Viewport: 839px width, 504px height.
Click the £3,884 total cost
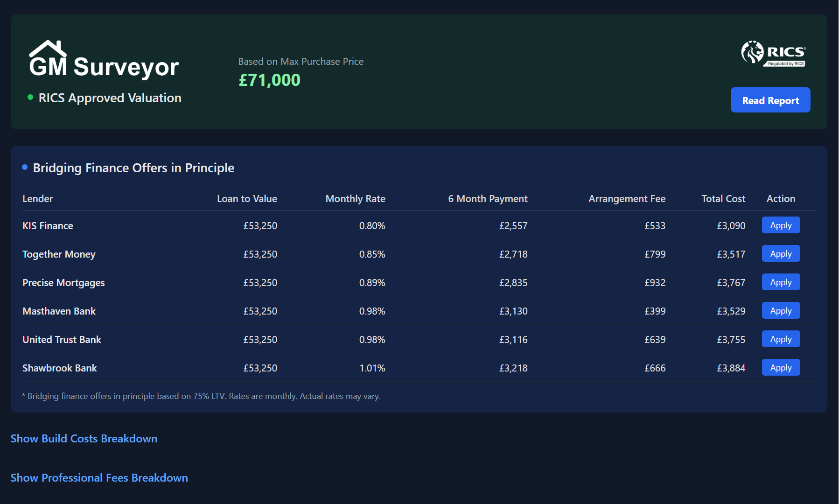[731, 368]
